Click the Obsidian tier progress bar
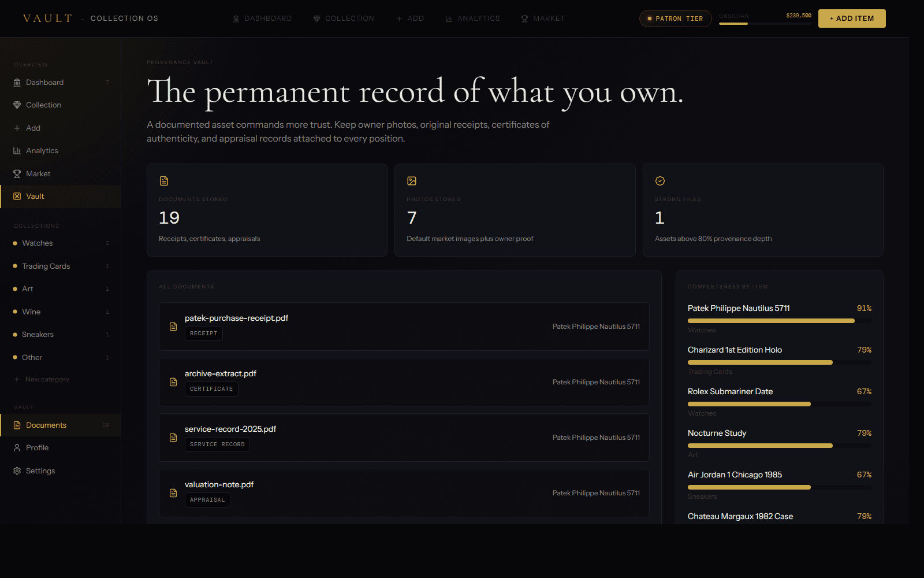The image size is (924, 578). point(765,24)
